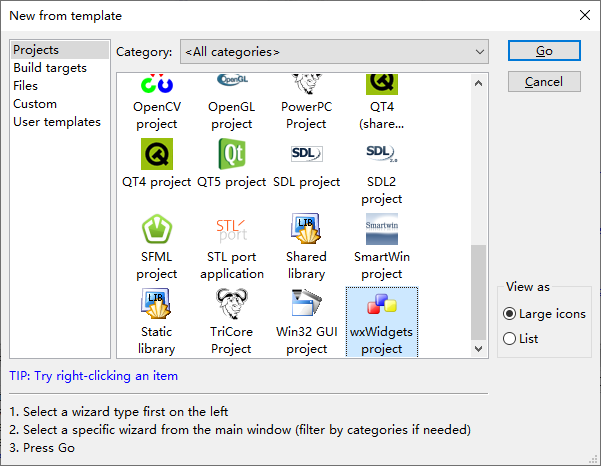This screenshot has height=466, width=601.
Task: Select the SmartWin project icon
Action: point(382,229)
